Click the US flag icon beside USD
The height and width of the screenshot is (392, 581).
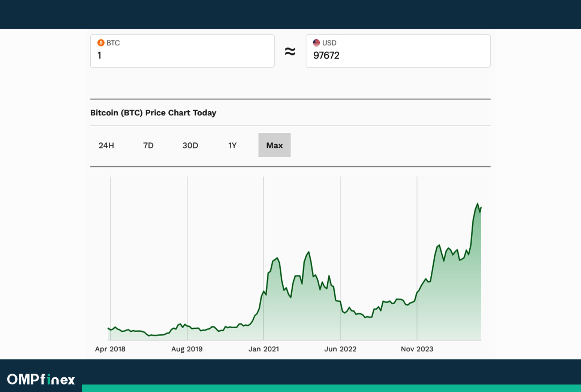click(x=316, y=43)
